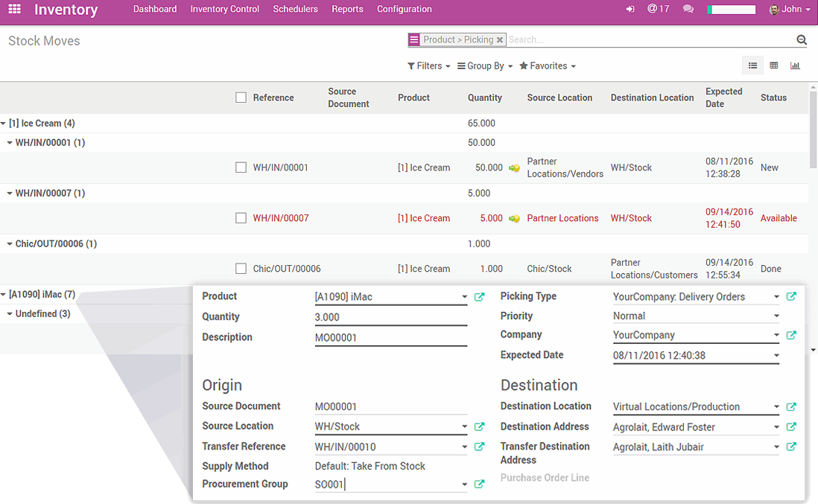Screen dimensions: 818x504
Task: Click the login arrow icon in top bar
Action: pyautogui.click(x=630, y=10)
